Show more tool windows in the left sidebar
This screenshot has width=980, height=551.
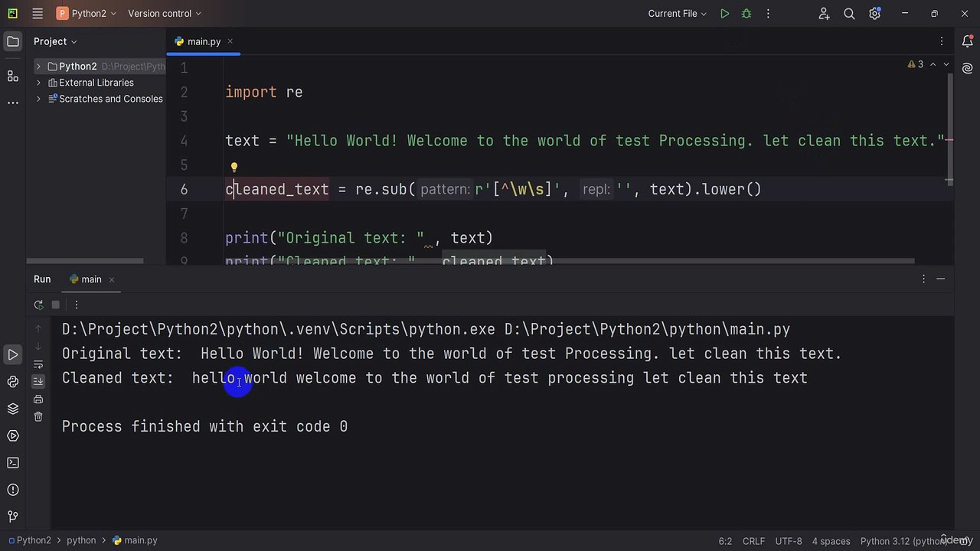click(x=13, y=103)
